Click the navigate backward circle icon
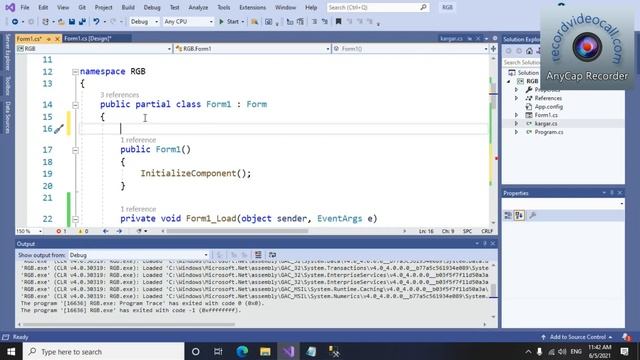Screen dimensions: 640x360 (x=15, y=22)
